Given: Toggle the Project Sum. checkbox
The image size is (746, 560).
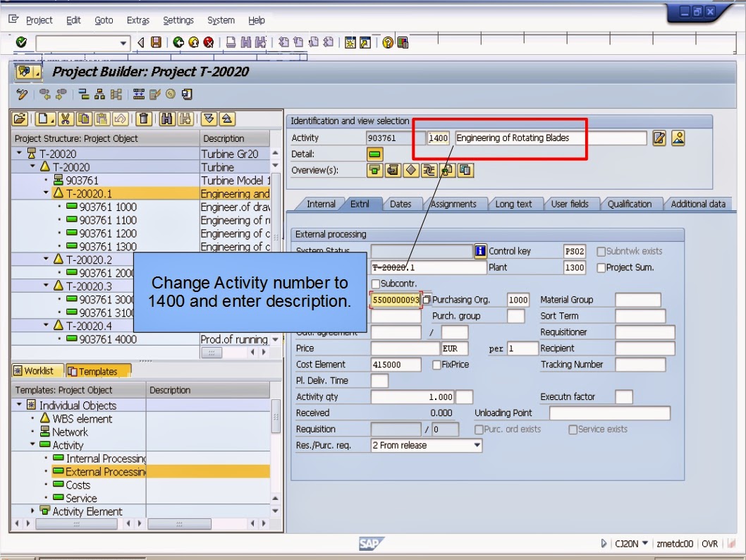Looking at the screenshot, I should pos(601,268).
